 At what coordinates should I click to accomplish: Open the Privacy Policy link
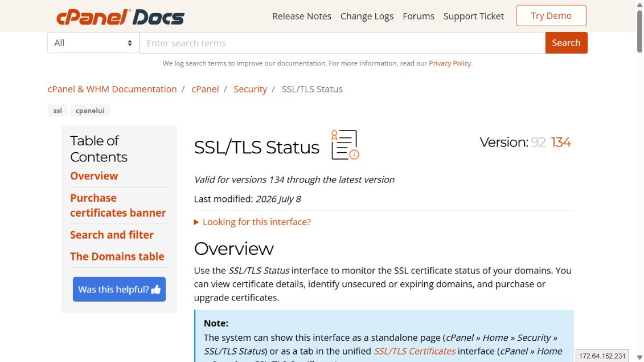pos(450,63)
